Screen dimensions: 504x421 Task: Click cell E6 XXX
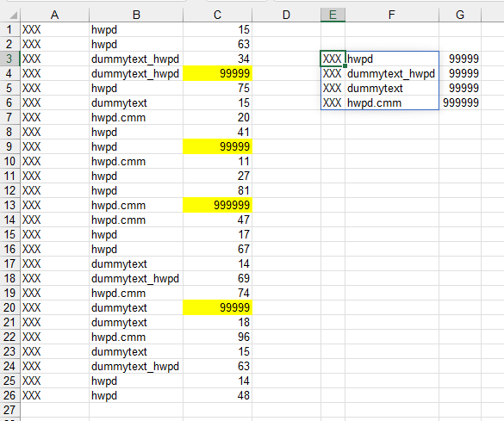point(333,102)
